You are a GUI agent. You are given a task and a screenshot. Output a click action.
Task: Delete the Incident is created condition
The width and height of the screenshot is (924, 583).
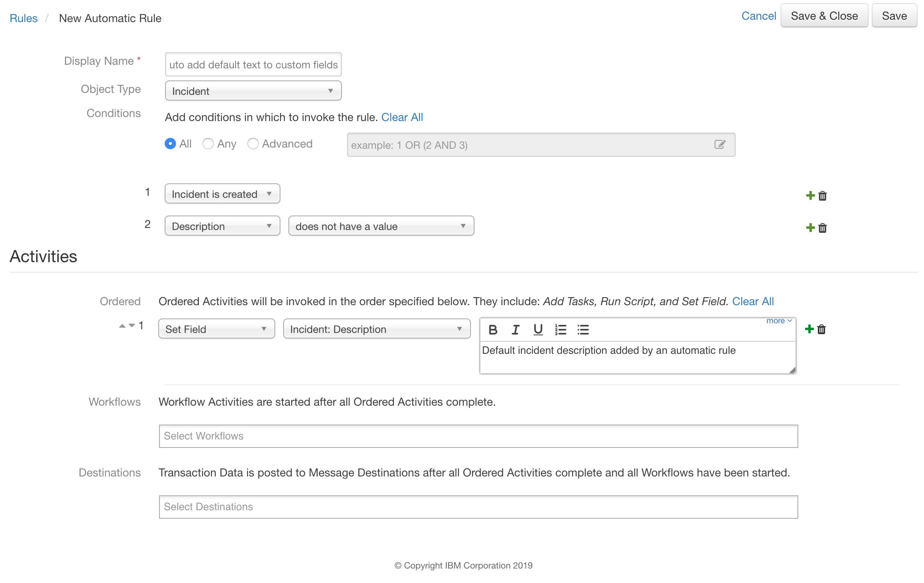click(822, 195)
